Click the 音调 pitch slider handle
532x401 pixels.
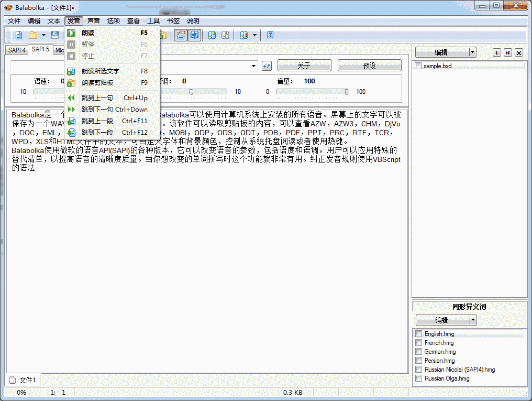[x=191, y=92]
